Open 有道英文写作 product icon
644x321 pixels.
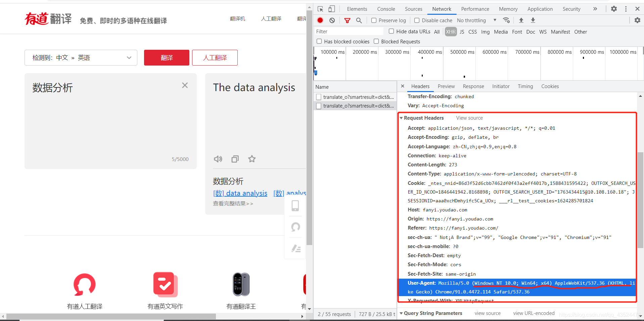point(165,284)
